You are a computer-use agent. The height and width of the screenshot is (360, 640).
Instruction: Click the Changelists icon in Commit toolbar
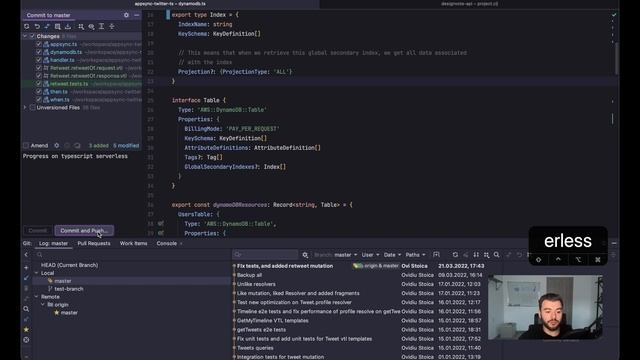(x=58, y=27)
